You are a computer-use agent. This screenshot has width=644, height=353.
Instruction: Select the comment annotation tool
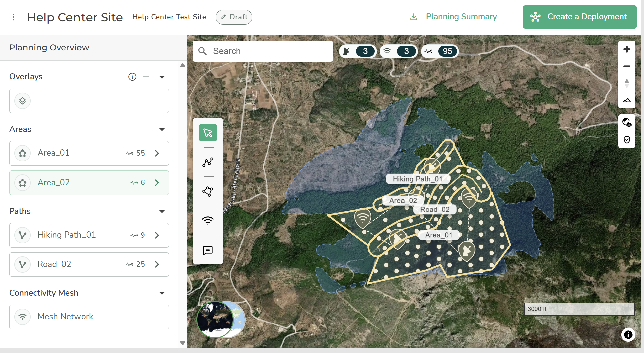coord(208,250)
